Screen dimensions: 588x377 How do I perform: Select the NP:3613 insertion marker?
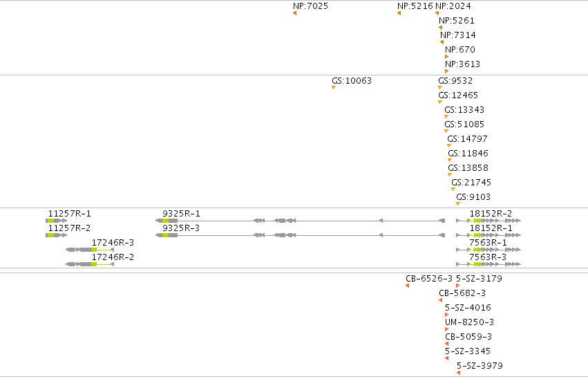pos(446,71)
